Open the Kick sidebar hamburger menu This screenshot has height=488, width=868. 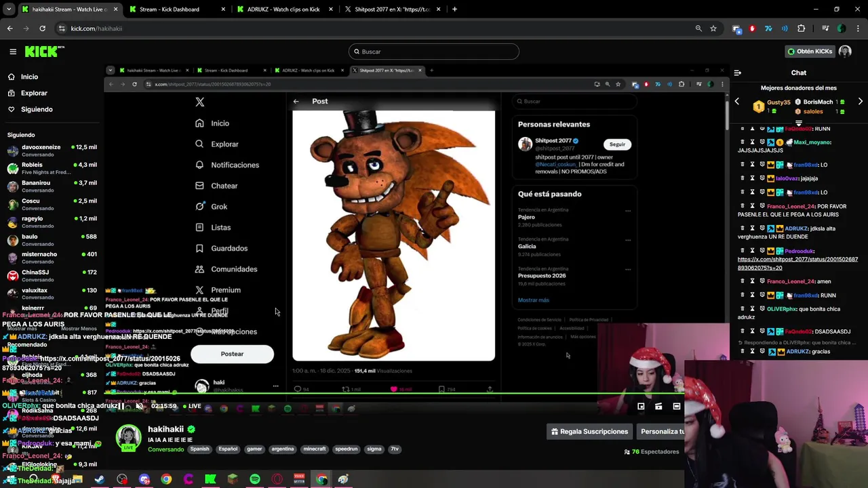coord(13,52)
